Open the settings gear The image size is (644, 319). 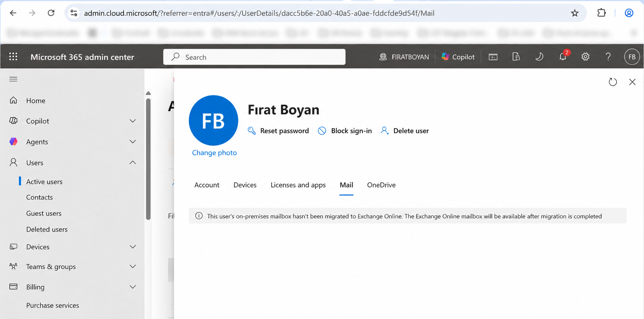(585, 57)
